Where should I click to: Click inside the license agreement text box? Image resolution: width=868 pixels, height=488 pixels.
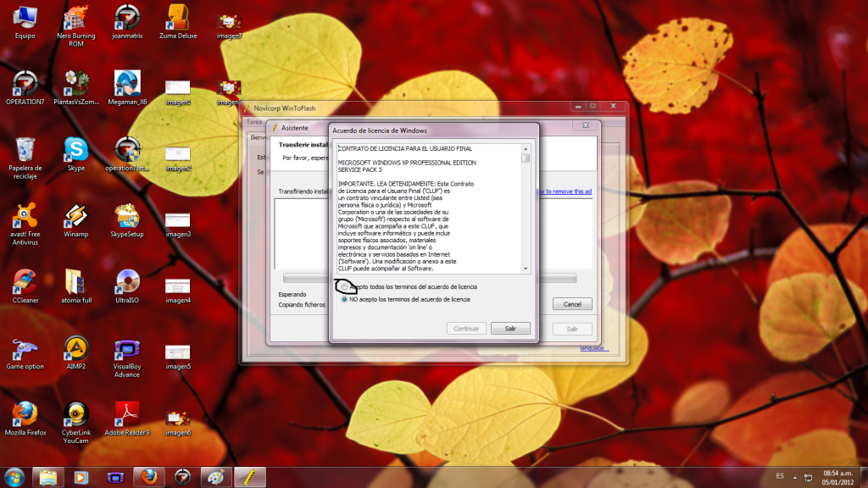click(429, 208)
